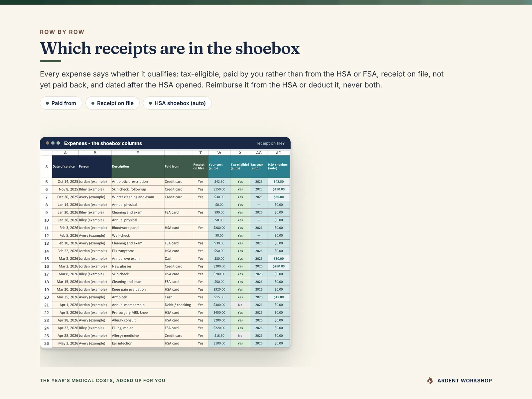Click the '$42.50' HSA shoebox cell
532x399 pixels.
(x=279, y=182)
